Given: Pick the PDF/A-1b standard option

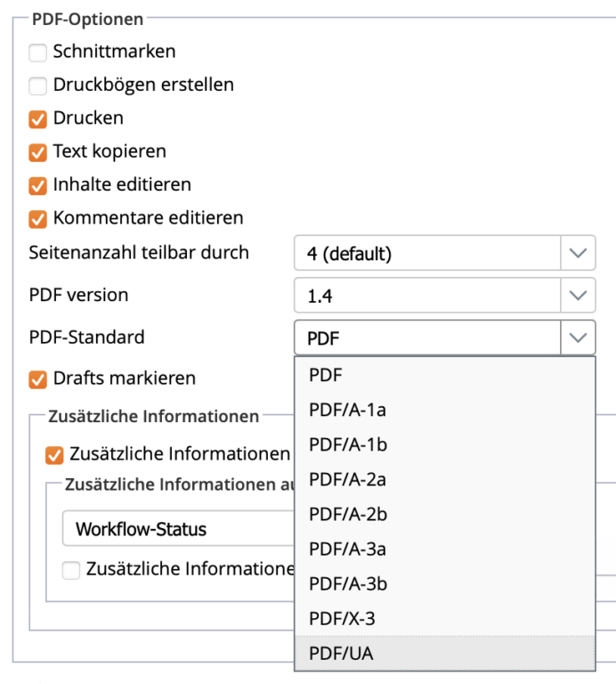Looking at the screenshot, I should 347,445.
